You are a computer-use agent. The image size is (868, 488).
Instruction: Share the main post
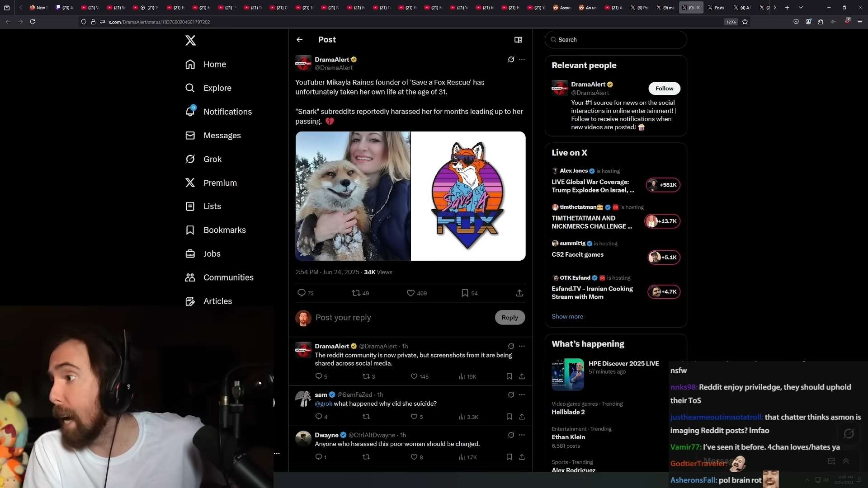(x=519, y=293)
